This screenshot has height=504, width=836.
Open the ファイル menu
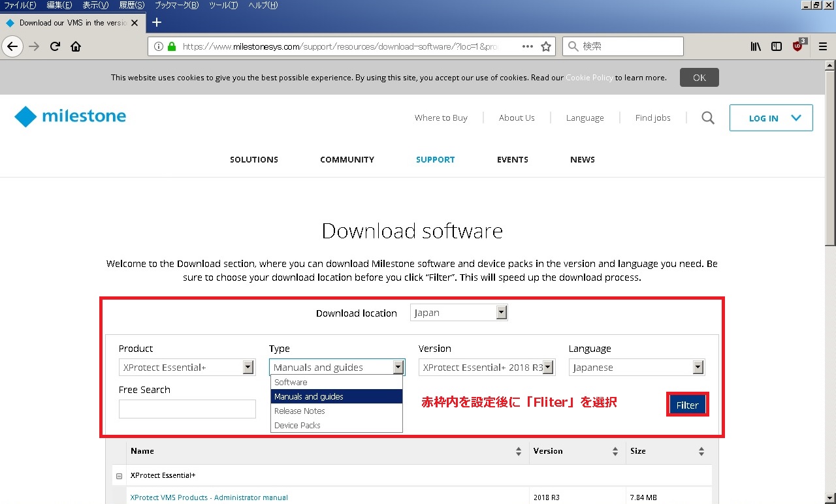coord(20,5)
